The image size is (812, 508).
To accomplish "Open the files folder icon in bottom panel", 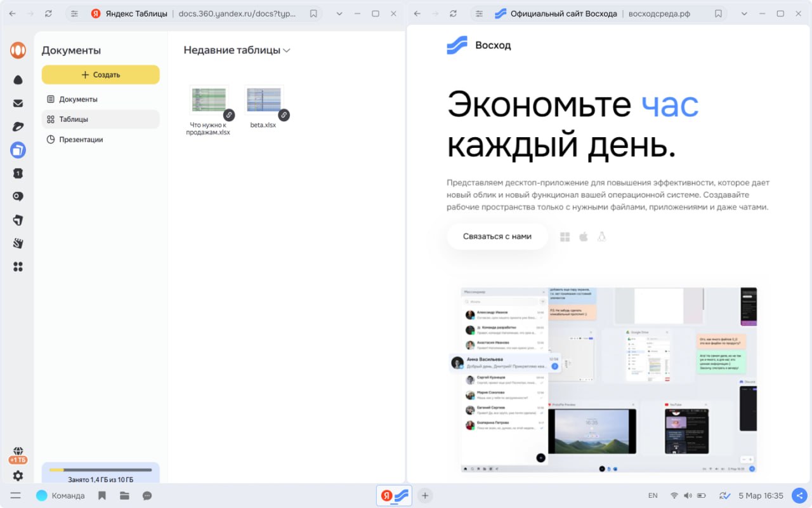I will 124,495.
